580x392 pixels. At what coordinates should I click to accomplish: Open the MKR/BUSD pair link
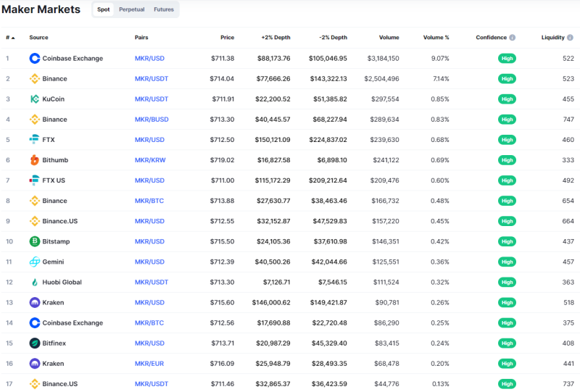(x=152, y=120)
